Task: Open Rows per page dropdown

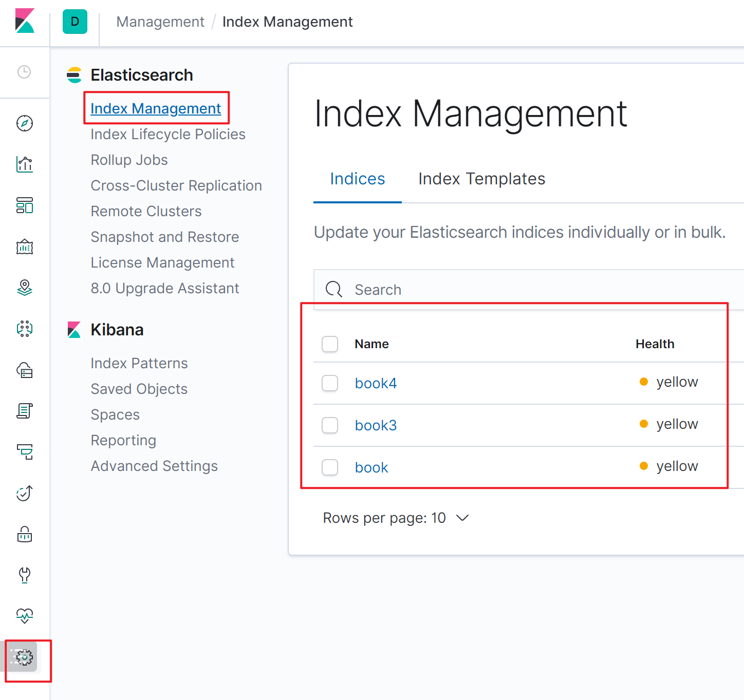Action: pos(396,518)
